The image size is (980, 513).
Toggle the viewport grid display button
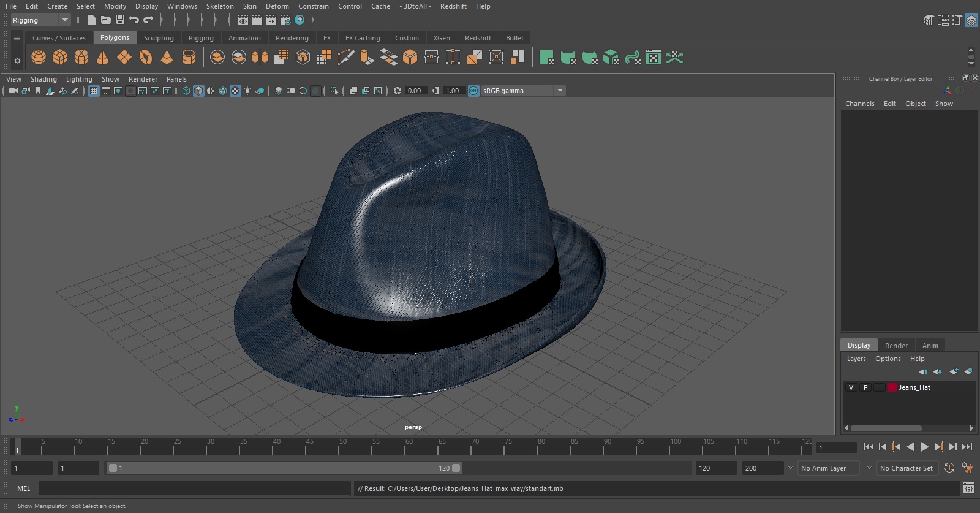94,91
